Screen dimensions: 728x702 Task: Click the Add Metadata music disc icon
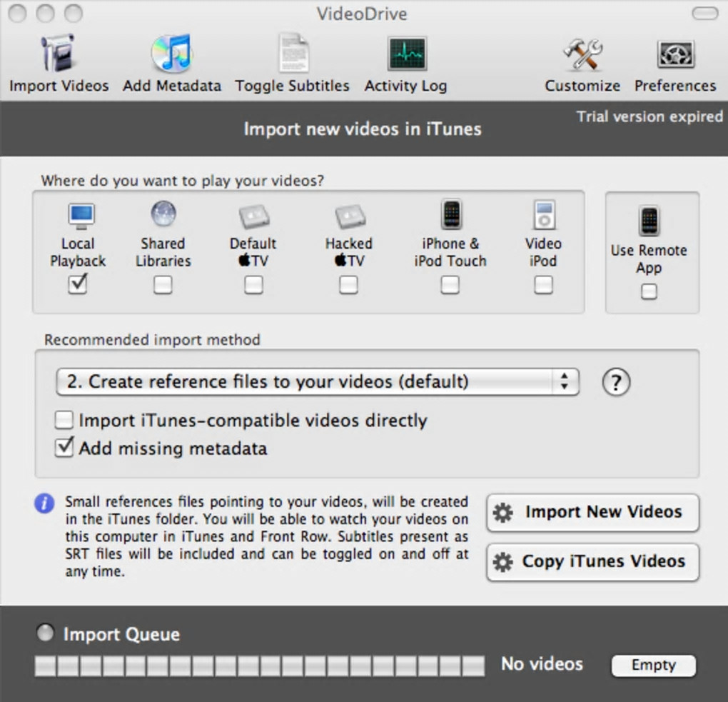click(x=171, y=53)
